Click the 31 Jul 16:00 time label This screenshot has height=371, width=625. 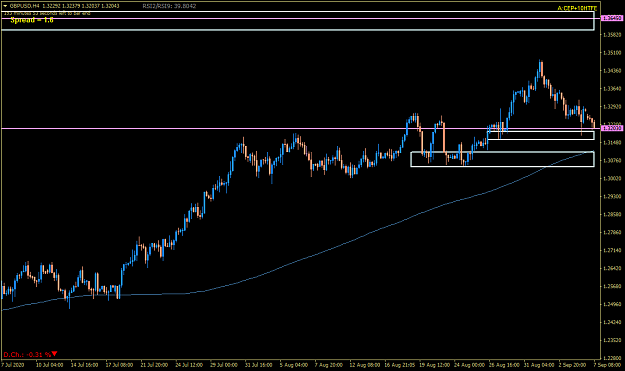coord(258,365)
